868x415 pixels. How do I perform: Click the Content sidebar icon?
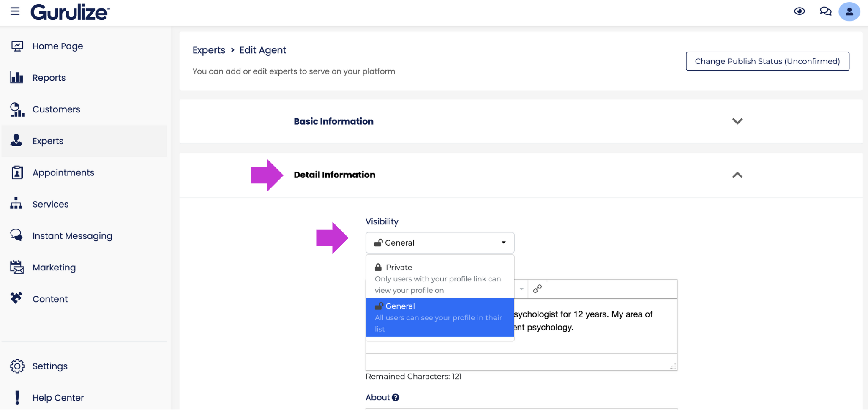(16, 298)
